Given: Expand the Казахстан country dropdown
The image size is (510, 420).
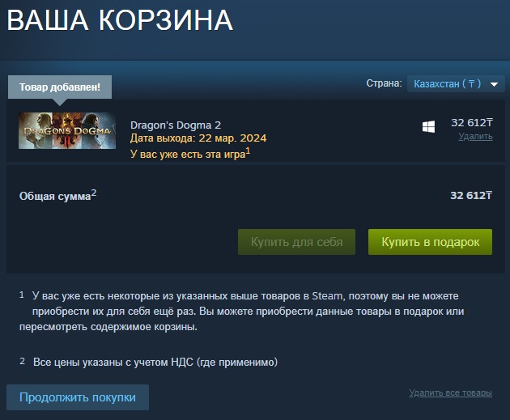Looking at the screenshot, I should [456, 84].
